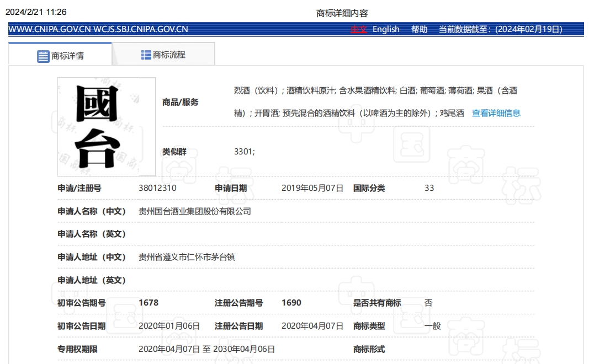
Task: Click the grid icon on 商标流程 tab
Action: click(x=146, y=55)
